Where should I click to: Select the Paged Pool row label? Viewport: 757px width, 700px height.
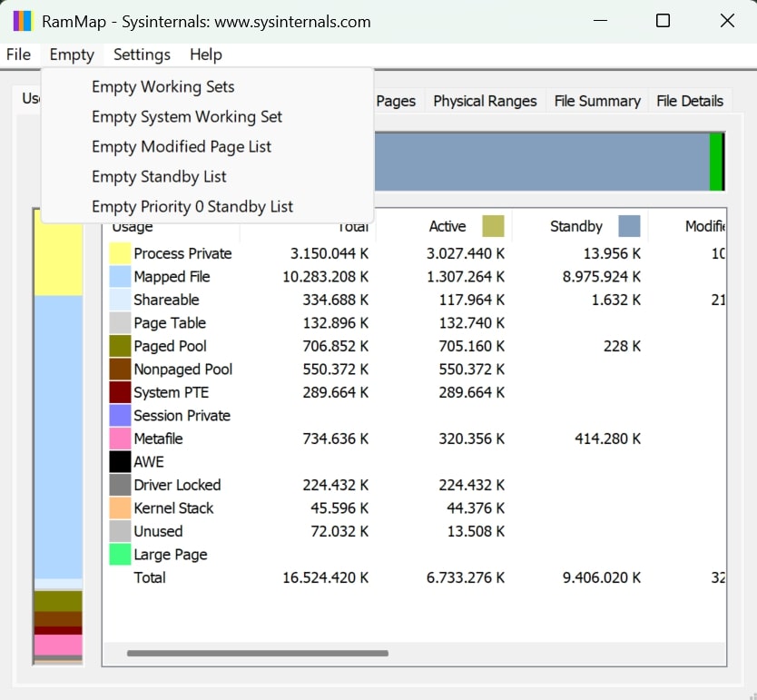pos(170,346)
